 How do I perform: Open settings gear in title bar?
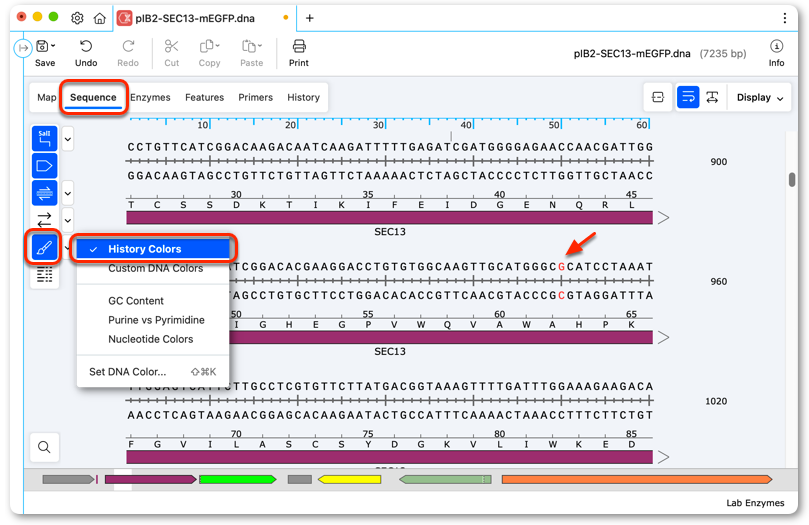[x=77, y=18]
